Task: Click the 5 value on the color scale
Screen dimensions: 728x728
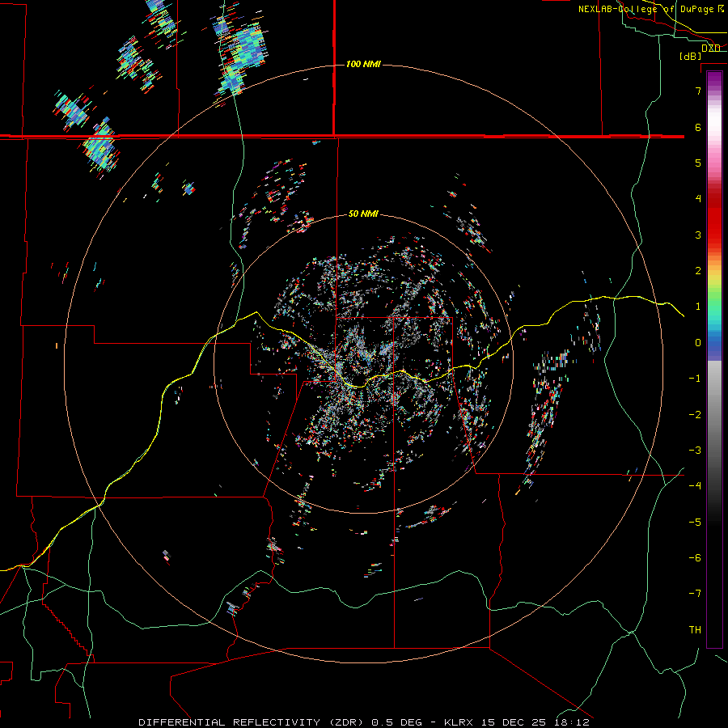Action: 698,163
